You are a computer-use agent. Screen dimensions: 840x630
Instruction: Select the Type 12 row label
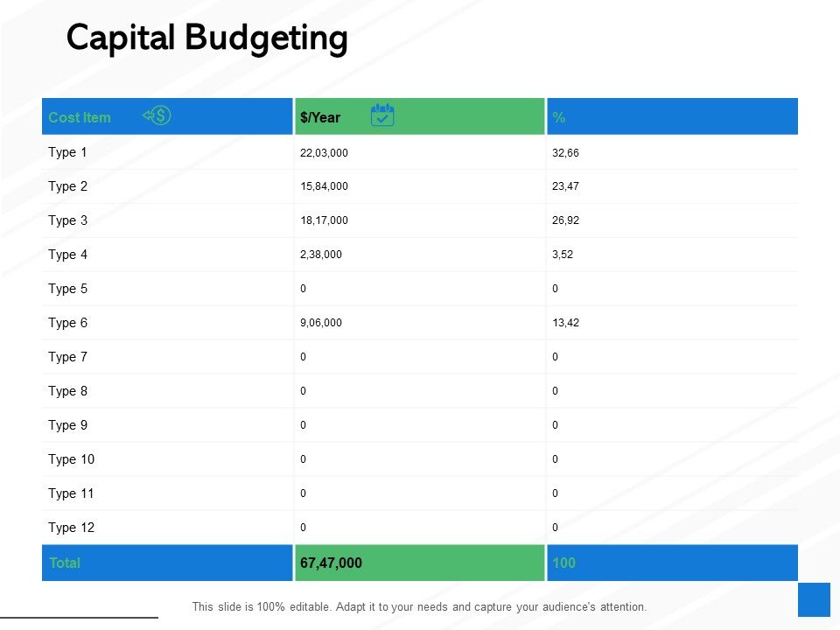pos(71,528)
